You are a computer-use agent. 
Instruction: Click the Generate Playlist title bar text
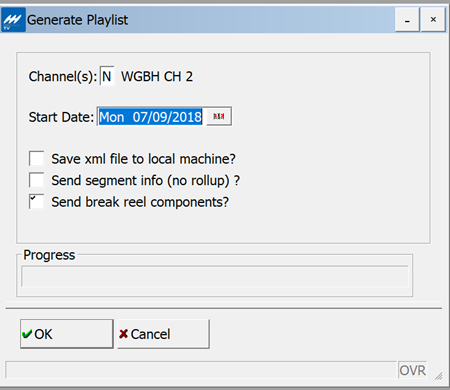(77, 20)
